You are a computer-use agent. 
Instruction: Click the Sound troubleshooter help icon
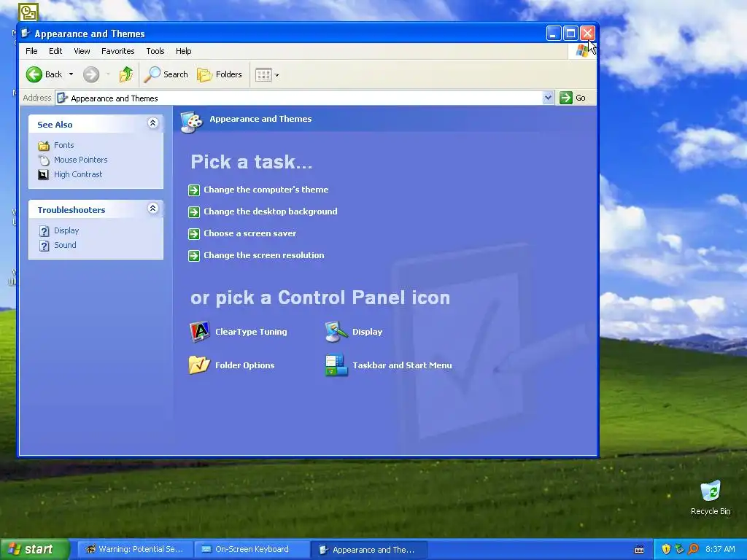(x=44, y=246)
